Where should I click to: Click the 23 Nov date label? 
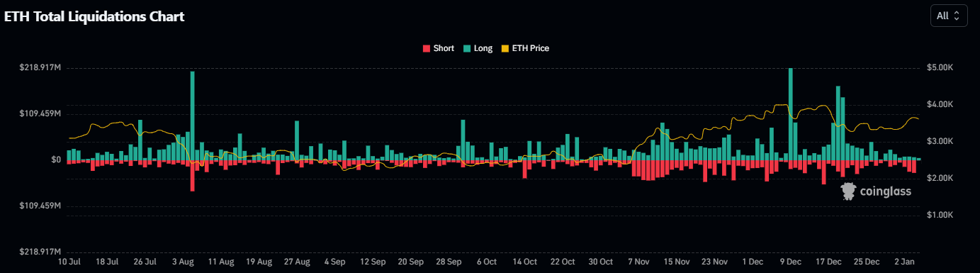[x=714, y=262]
